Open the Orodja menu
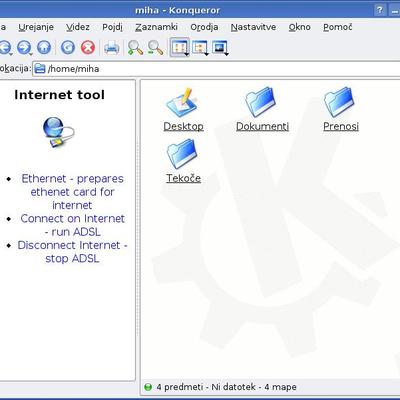The width and height of the screenshot is (400, 400). (x=204, y=27)
